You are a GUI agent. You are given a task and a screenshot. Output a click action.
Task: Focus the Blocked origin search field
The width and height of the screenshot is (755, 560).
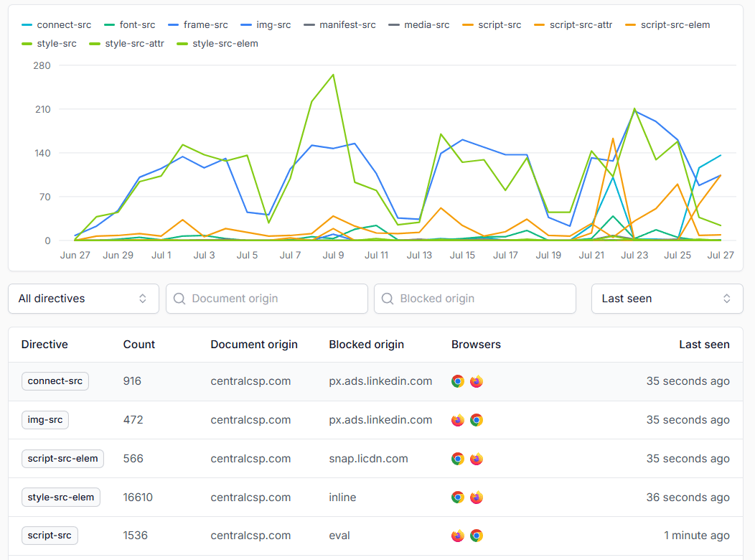click(x=482, y=299)
